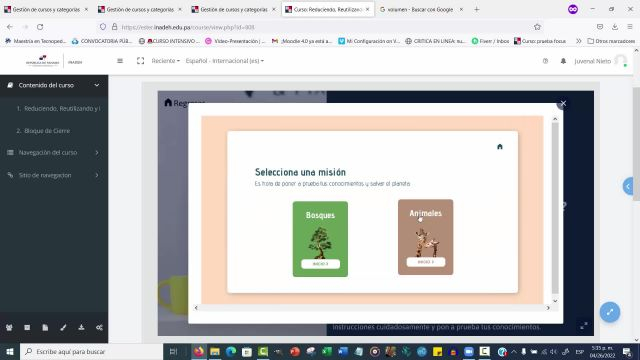The width and height of the screenshot is (640, 360).
Task: Click the participants icon in sidebar footer
Action: click(9, 327)
